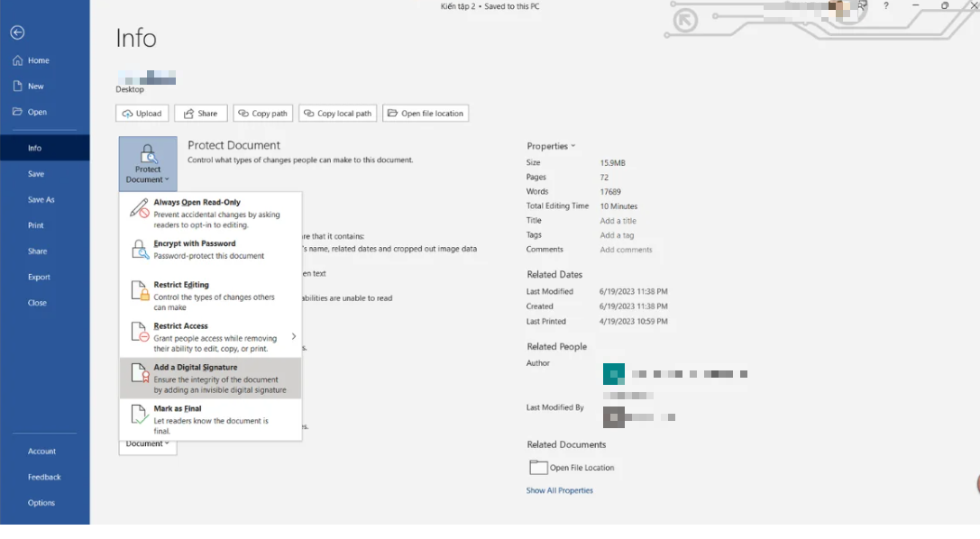This screenshot has width=980, height=539.
Task: Click Share in the left sidebar
Action: point(44,251)
